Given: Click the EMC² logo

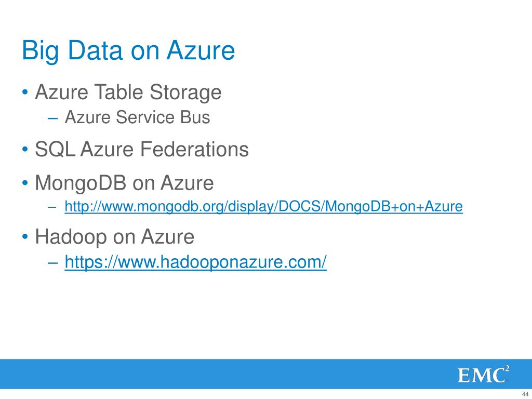Looking at the screenshot, I should pyautogui.click(x=483, y=375).
